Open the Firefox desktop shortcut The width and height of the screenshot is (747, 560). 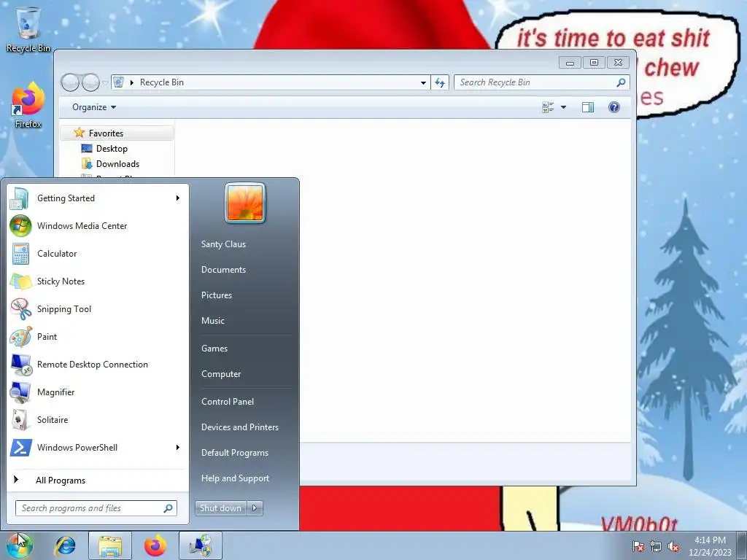[x=28, y=106]
